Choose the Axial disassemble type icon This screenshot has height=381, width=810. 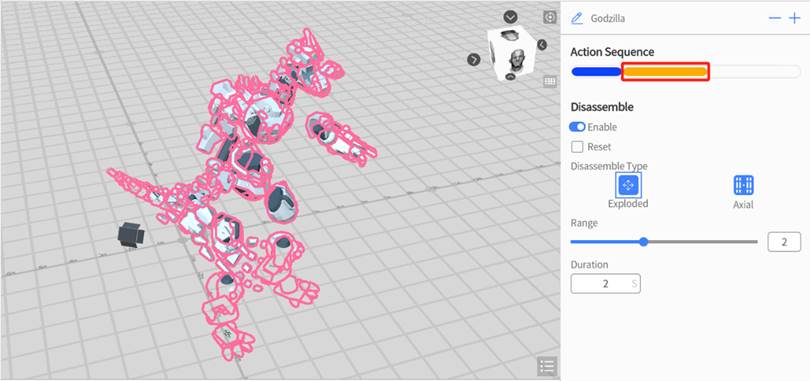(x=743, y=185)
